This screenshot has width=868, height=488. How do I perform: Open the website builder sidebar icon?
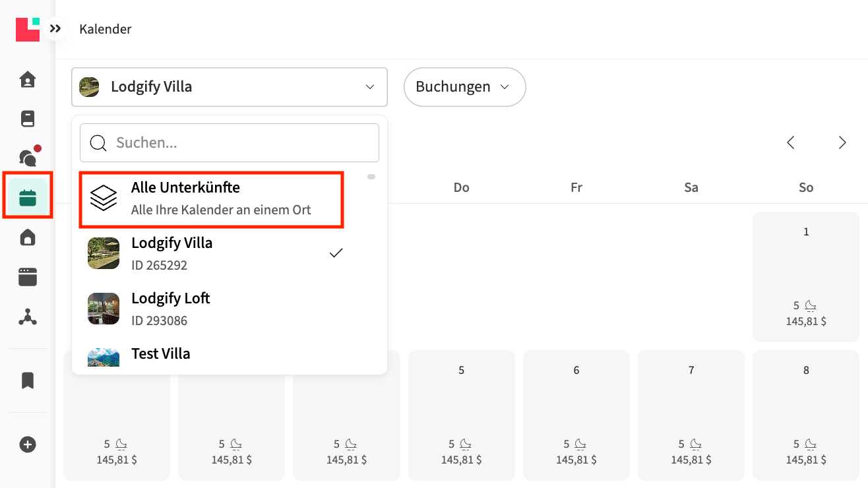pos(28,277)
